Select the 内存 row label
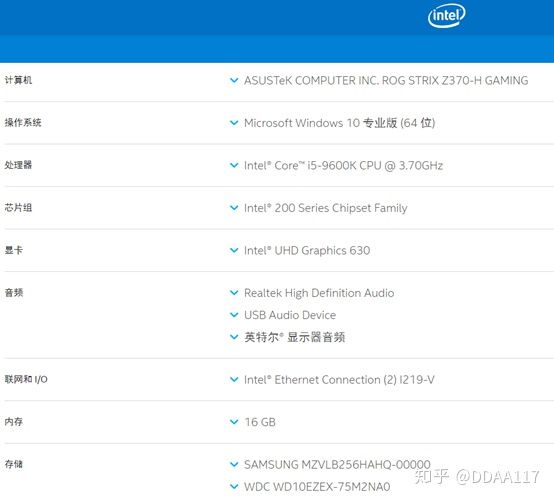 click(x=14, y=422)
